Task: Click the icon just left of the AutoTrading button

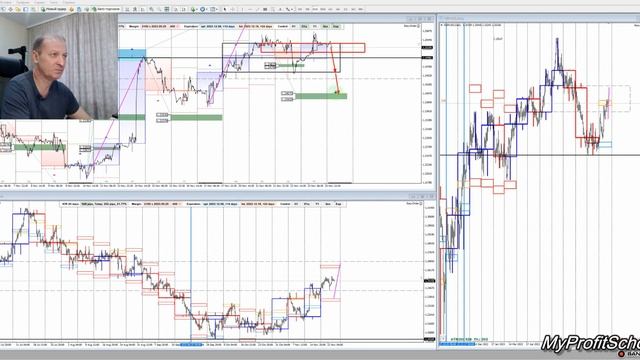Action: click(87, 9)
